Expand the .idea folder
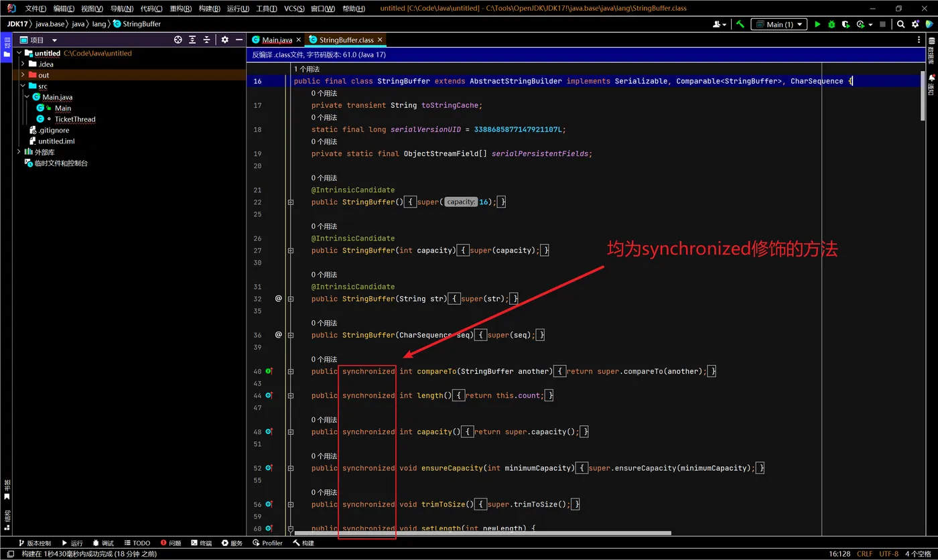938x560 pixels. (23, 64)
